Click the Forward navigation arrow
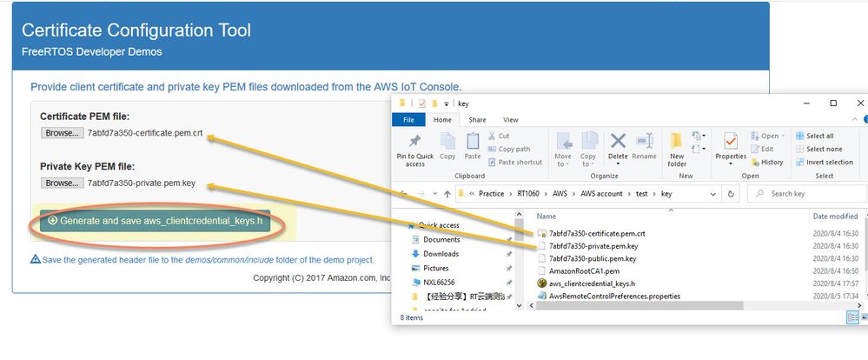The width and height of the screenshot is (868, 360). [x=421, y=194]
